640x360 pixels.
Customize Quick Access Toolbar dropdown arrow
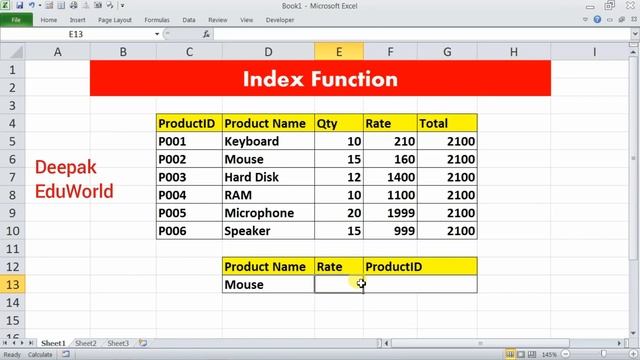pyautogui.click(x=122, y=6)
